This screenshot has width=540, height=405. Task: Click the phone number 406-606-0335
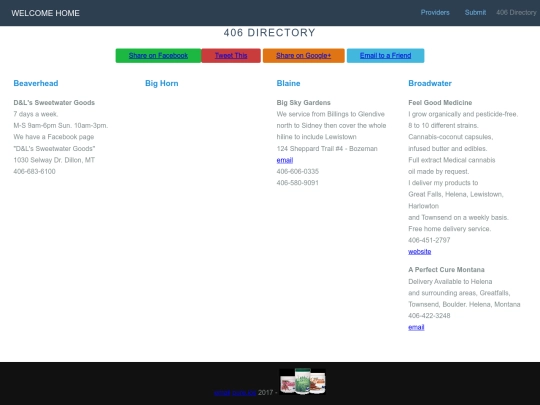click(x=298, y=172)
